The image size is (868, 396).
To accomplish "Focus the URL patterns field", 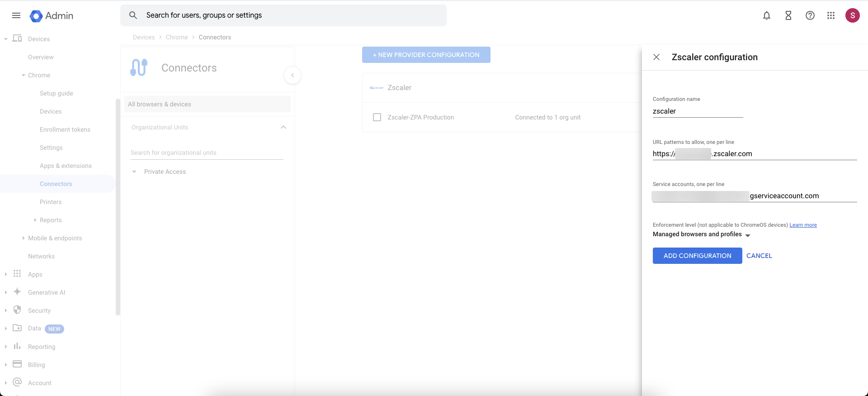I will (x=755, y=154).
